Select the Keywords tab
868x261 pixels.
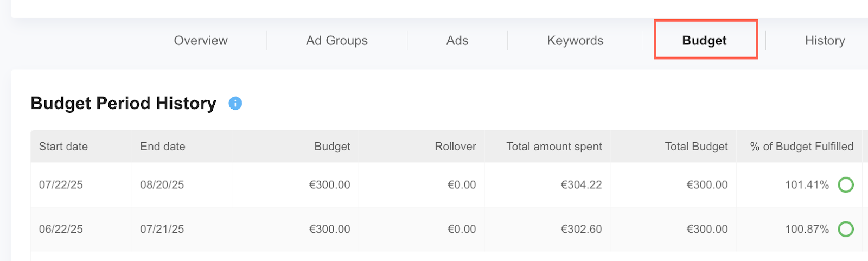coord(575,41)
